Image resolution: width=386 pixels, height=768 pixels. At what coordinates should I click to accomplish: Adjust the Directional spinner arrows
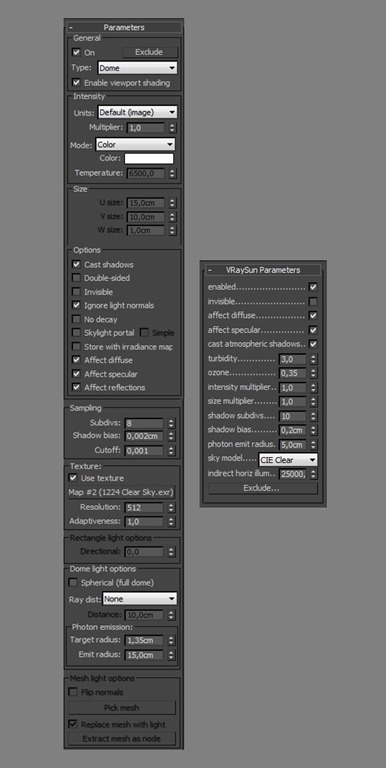[171, 552]
